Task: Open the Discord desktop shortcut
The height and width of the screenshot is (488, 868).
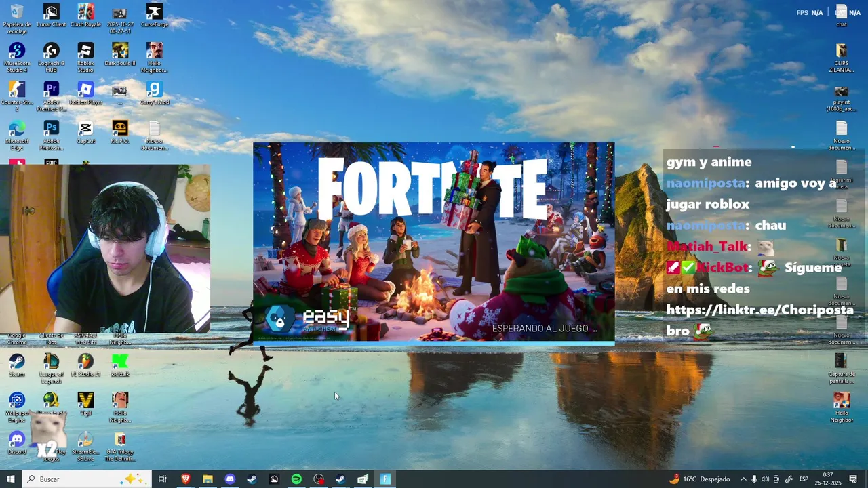Action: point(17,443)
